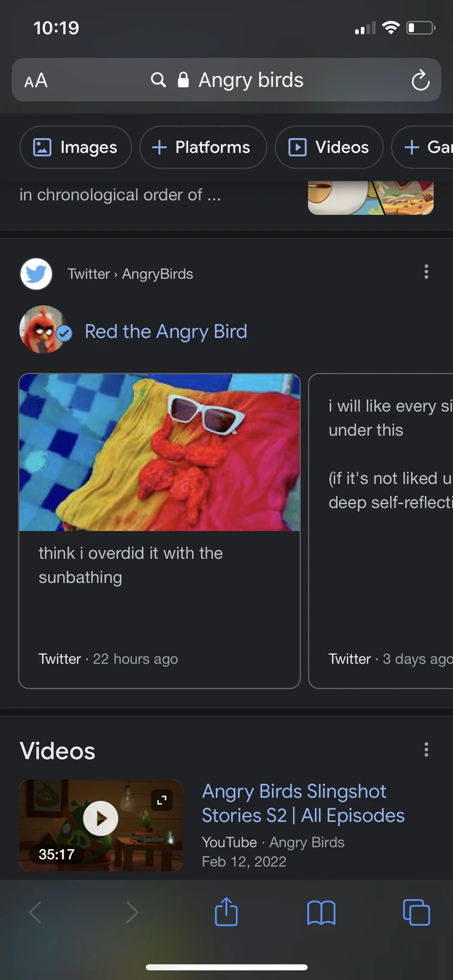
Task: Open options menu on the Twitter card
Action: pyautogui.click(x=426, y=272)
